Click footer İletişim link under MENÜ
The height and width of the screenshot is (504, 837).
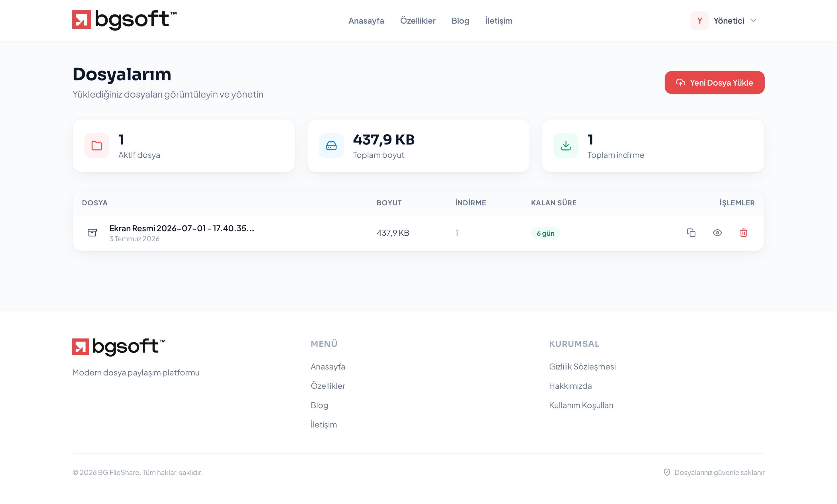tap(324, 425)
